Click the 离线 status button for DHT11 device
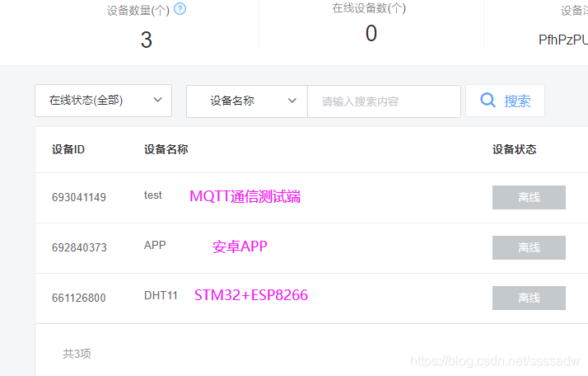This screenshot has width=588, height=376. [529, 298]
